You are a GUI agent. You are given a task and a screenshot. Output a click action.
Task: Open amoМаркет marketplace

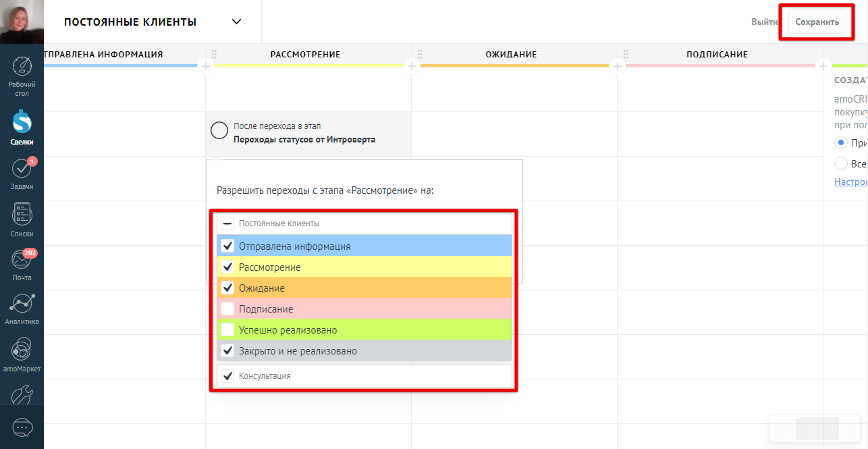22,354
